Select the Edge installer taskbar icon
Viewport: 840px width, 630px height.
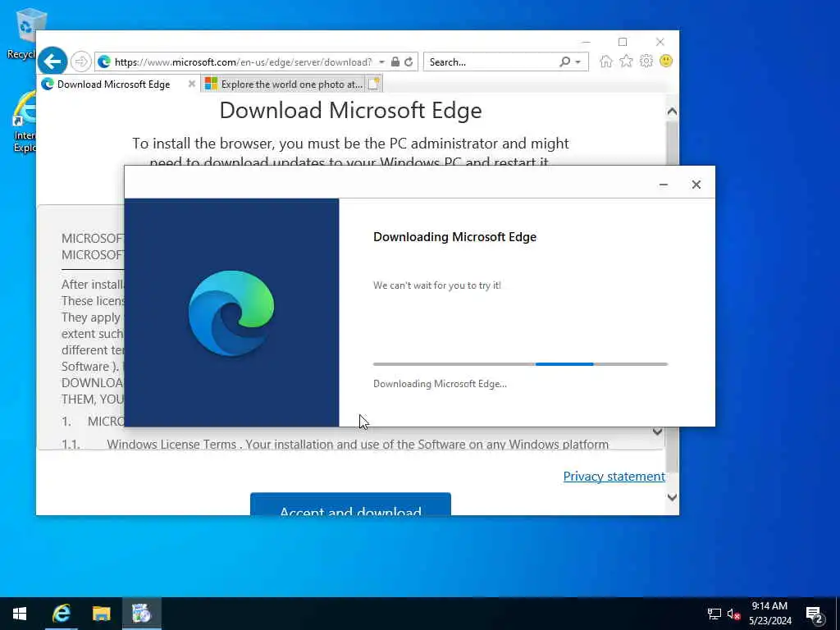pos(141,614)
